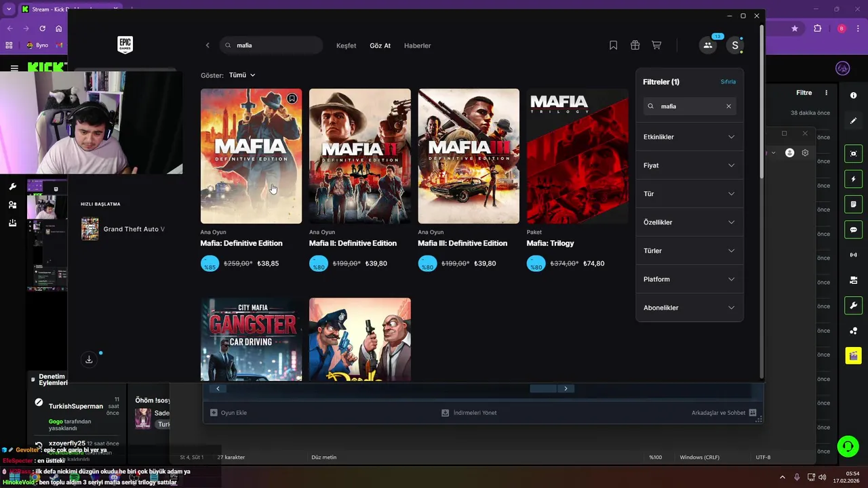Open the Kick purple avatar at top right
This screenshot has height=488, width=868.
point(843,68)
